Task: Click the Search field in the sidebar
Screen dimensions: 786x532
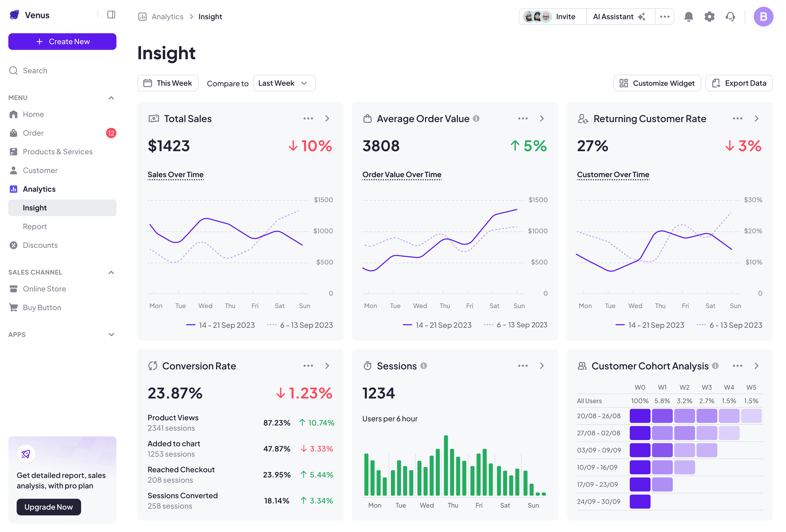Action: coord(35,71)
